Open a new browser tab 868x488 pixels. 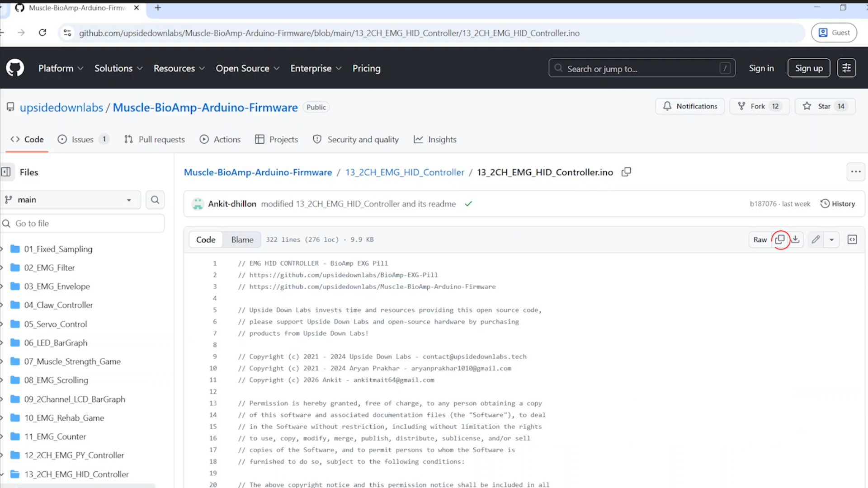tap(158, 8)
